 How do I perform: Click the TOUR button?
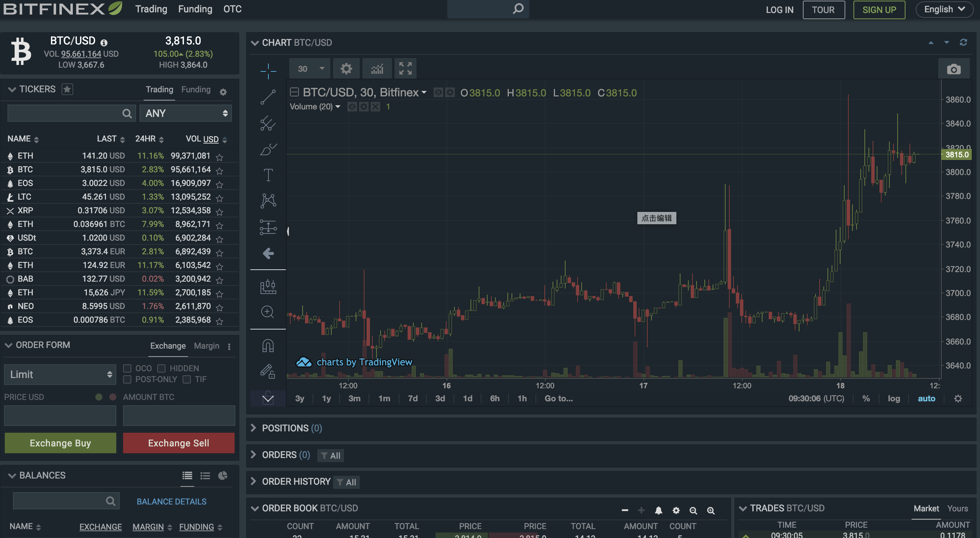click(x=823, y=10)
